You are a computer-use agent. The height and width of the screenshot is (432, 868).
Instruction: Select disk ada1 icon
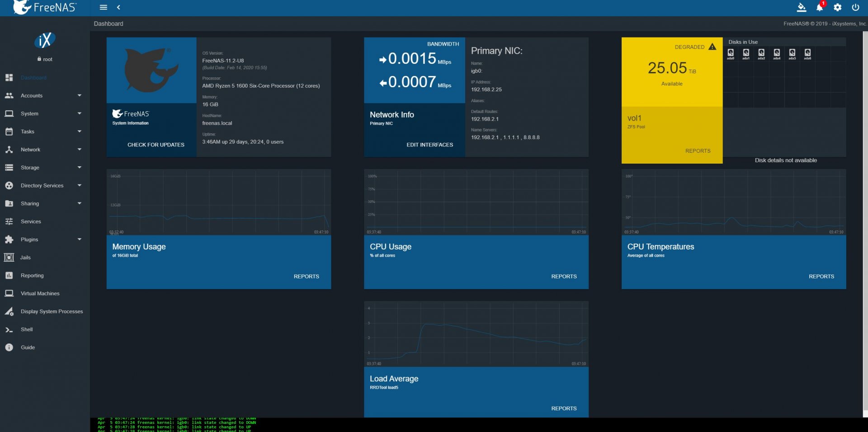click(746, 54)
